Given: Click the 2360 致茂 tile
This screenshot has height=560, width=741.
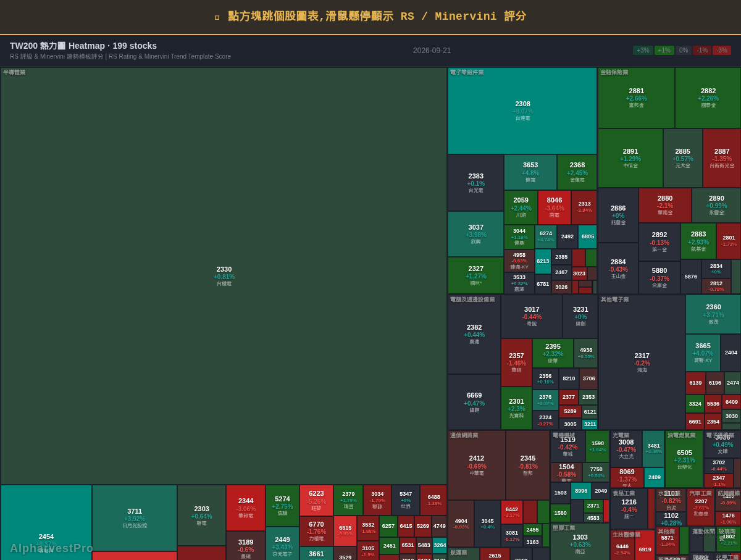Looking at the screenshot, I should pos(713,314).
